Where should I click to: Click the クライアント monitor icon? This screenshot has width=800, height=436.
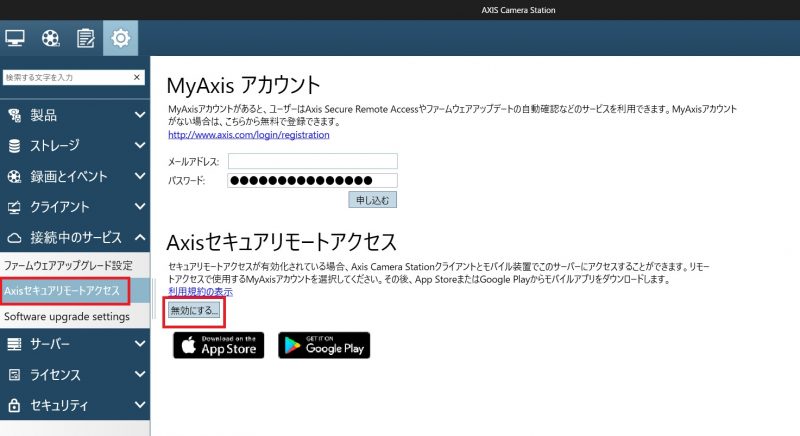[x=14, y=208]
